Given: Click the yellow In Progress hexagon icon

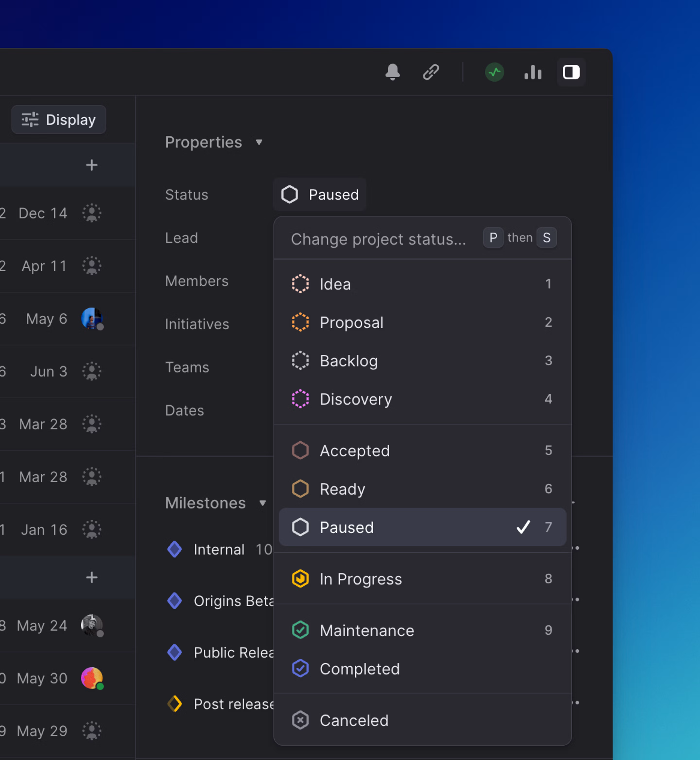Looking at the screenshot, I should [300, 579].
